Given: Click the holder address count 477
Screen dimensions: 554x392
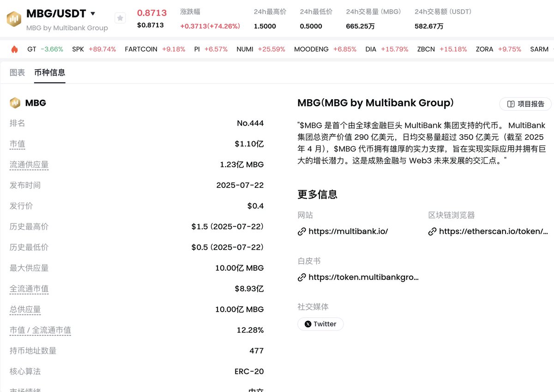Looking at the screenshot, I should 257,351.
